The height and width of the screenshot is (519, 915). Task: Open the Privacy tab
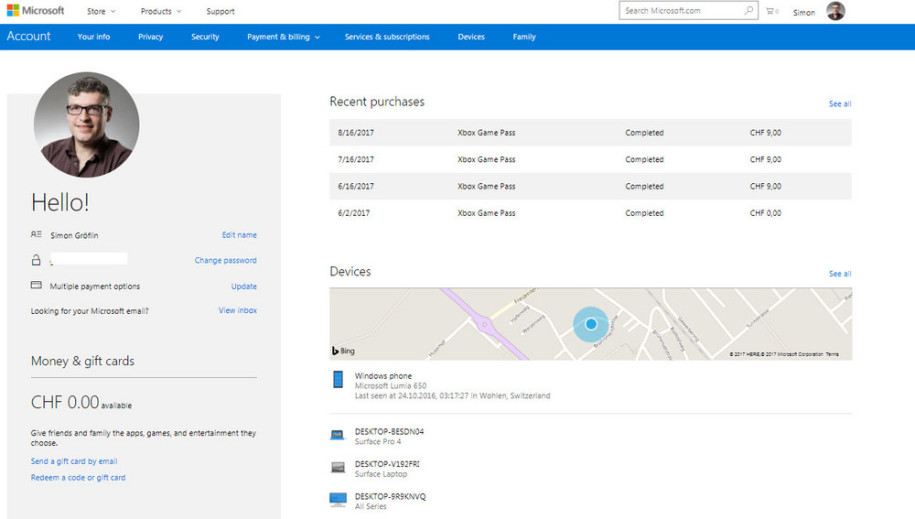pos(151,37)
